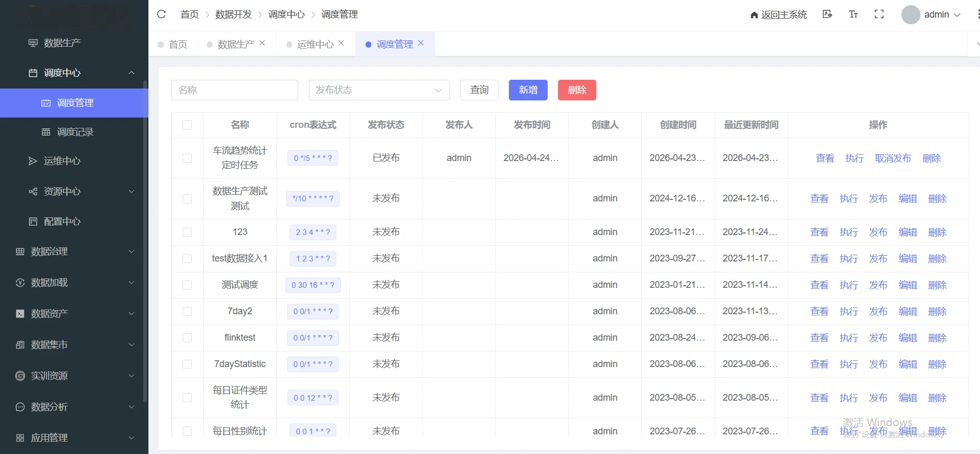980x454 pixels.
Task: Collapse the 调度中心 menu chevron
Action: tap(131, 73)
